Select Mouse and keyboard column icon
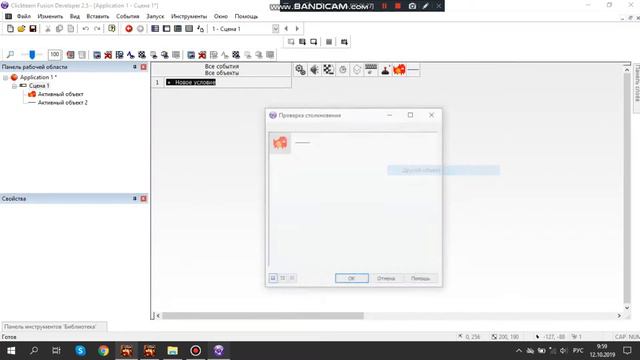Image resolution: width=640 pixels, height=360 pixels. (x=371, y=70)
